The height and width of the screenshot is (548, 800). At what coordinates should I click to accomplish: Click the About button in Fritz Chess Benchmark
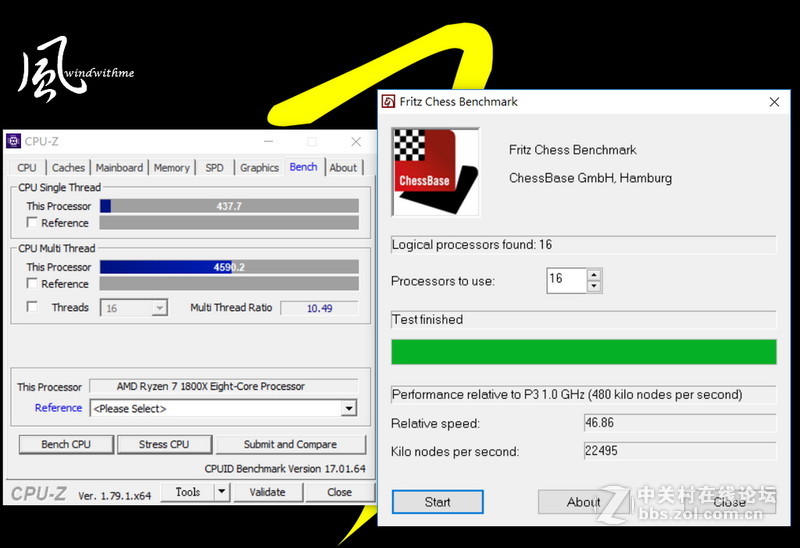coord(583,502)
